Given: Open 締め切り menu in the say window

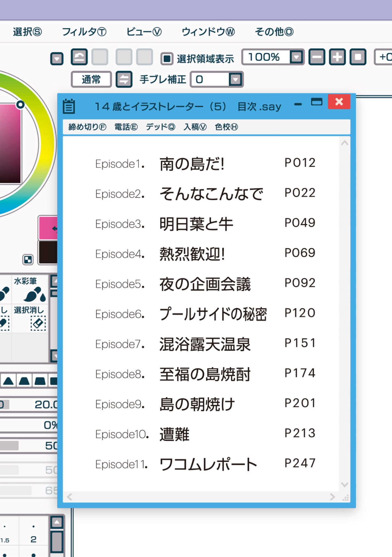Looking at the screenshot, I should (x=87, y=127).
